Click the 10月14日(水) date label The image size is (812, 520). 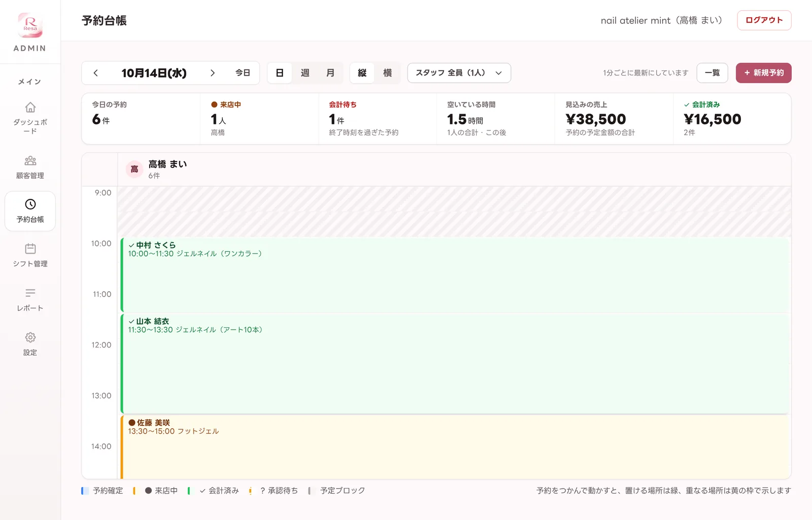[154, 73]
